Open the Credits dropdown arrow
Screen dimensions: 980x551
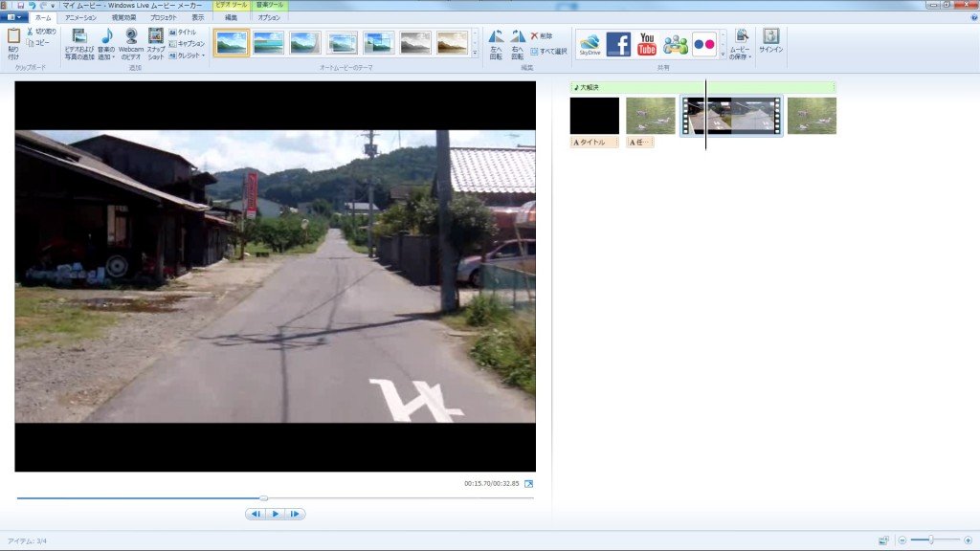point(203,55)
